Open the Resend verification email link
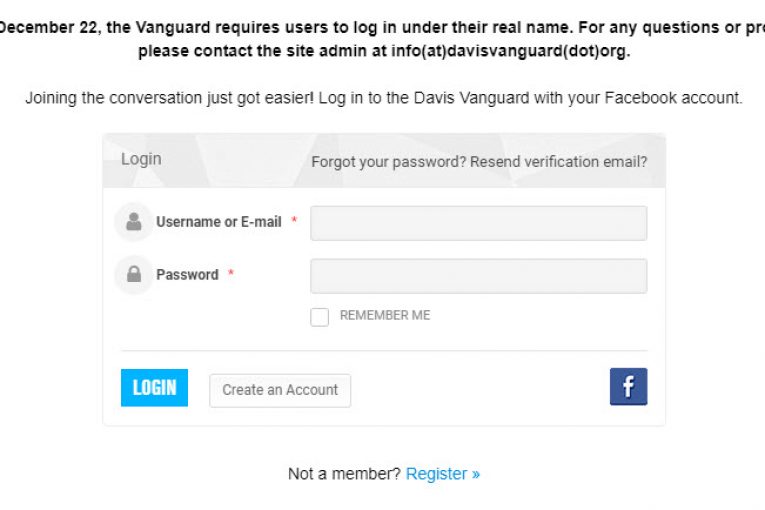The width and height of the screenshot is (765, 510). (x=558, y=161)
